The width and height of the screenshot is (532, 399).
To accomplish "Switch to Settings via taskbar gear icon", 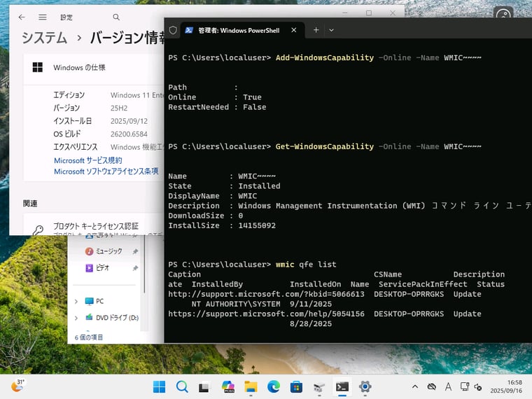I will (365, 387).
